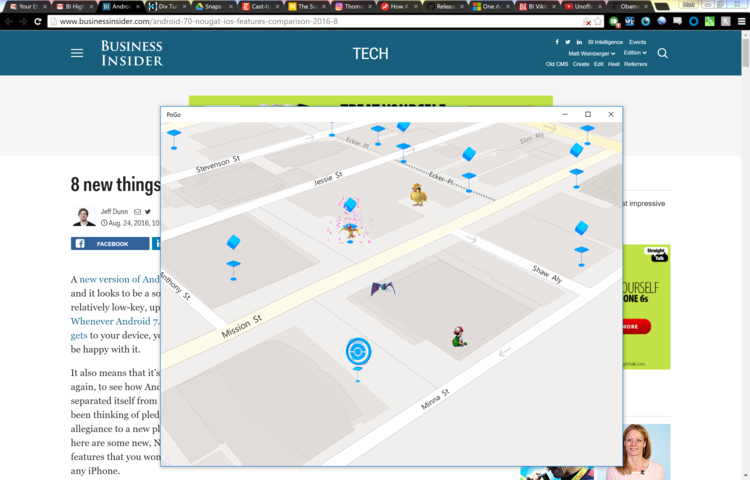Go forward with the browser forward arrow
750x480 pixels.
pyautogui.click(x=22, y=22)
